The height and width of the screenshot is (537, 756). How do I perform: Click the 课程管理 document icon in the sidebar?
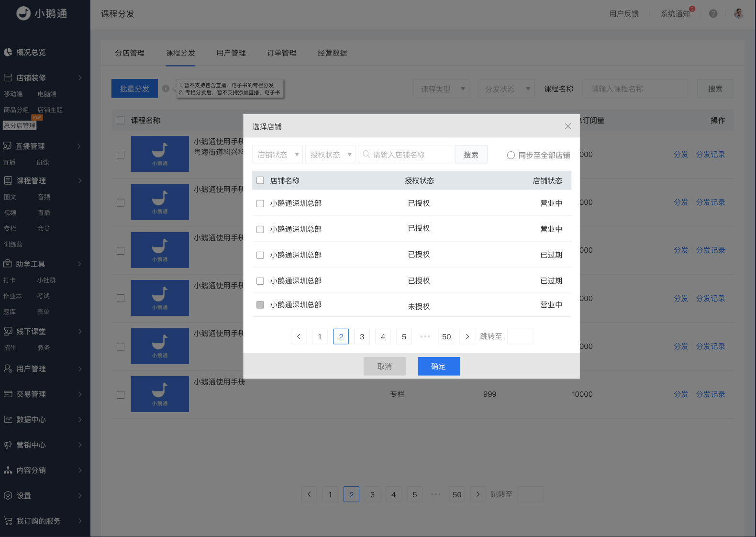click(8, 180)
